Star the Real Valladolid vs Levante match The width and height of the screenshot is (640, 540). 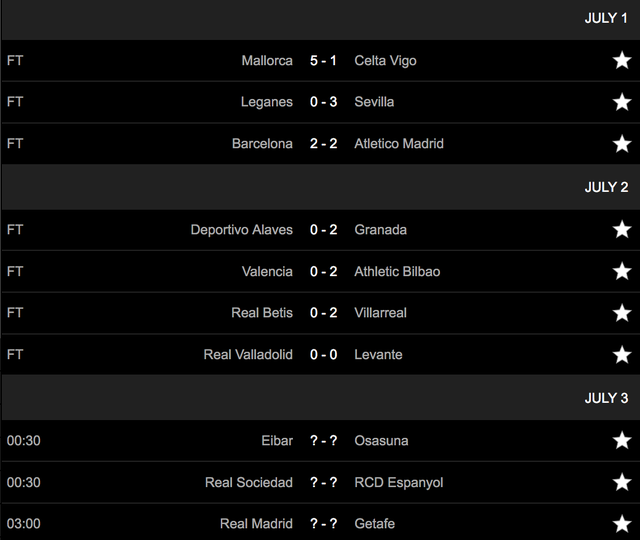[x=622, y=355]
